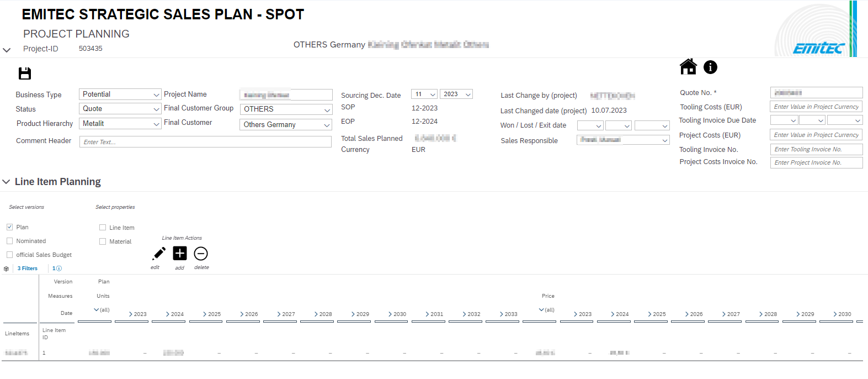Open the 3 Filters link
This screenshot has height=379, width=868.
[x=28, y=269]
